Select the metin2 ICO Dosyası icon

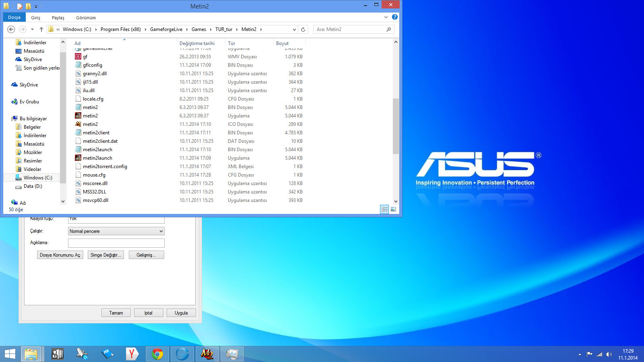pyautogui.click(x=78, y=124)
